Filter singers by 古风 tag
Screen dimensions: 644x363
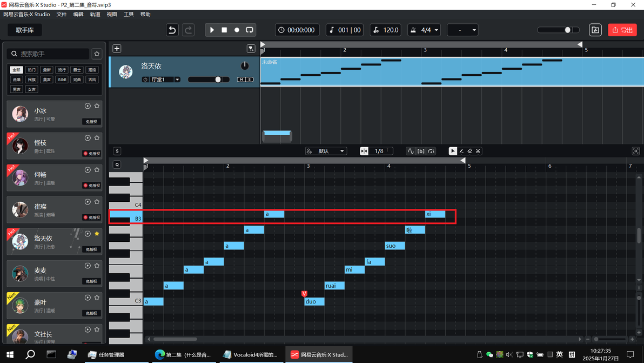[x=92, y=80]
